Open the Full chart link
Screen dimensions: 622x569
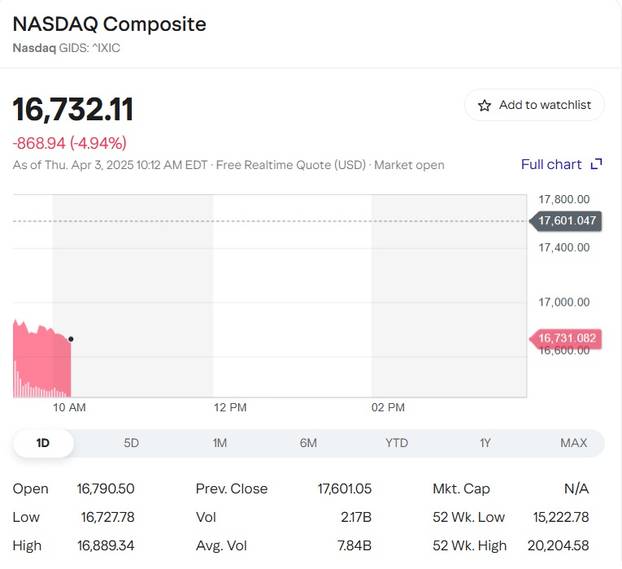coord(551,164)
